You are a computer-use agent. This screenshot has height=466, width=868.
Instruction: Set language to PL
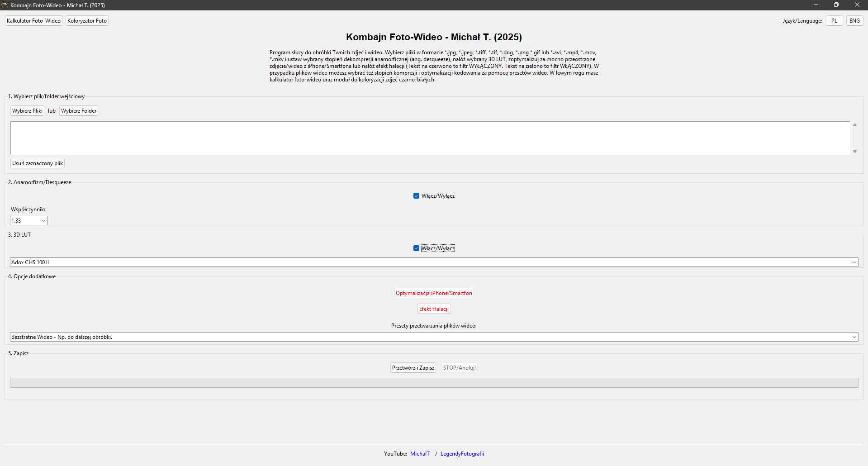(834, 20)
